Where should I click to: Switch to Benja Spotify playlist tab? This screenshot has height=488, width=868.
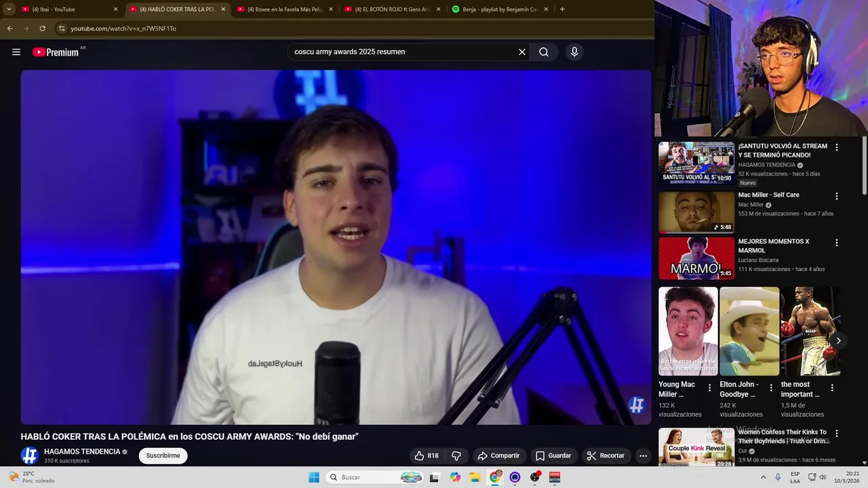tap(500, 9)
